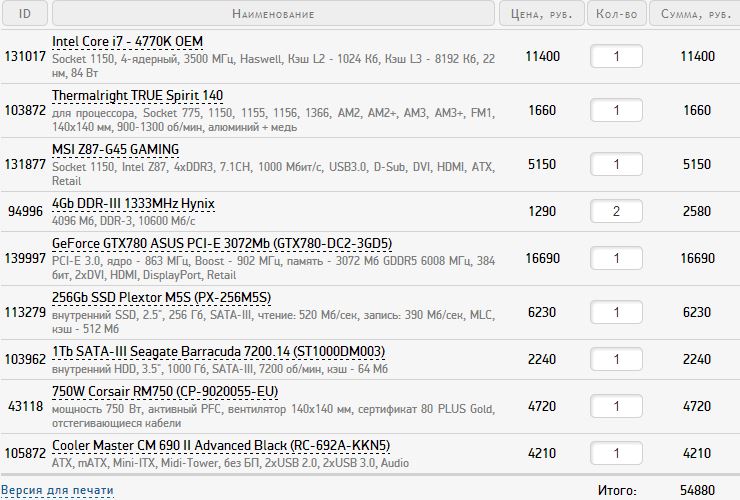Click quantity field for Cooler Master case row
This screenshot has width=740, height=500.
click(616, 453)
